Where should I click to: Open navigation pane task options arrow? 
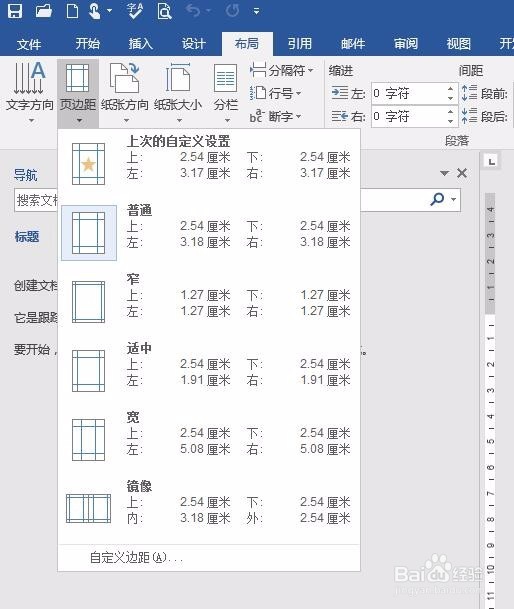tap(444, 173)
